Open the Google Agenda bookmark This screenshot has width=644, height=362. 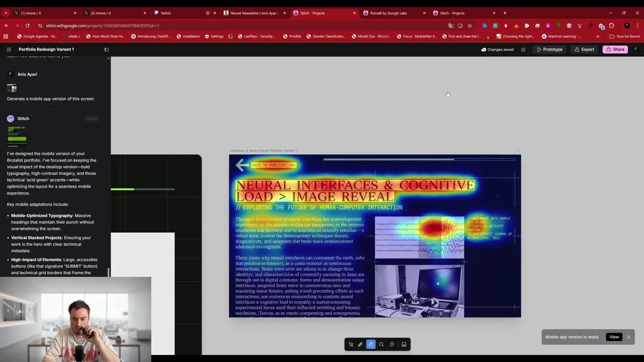click(x=37, y=36)
